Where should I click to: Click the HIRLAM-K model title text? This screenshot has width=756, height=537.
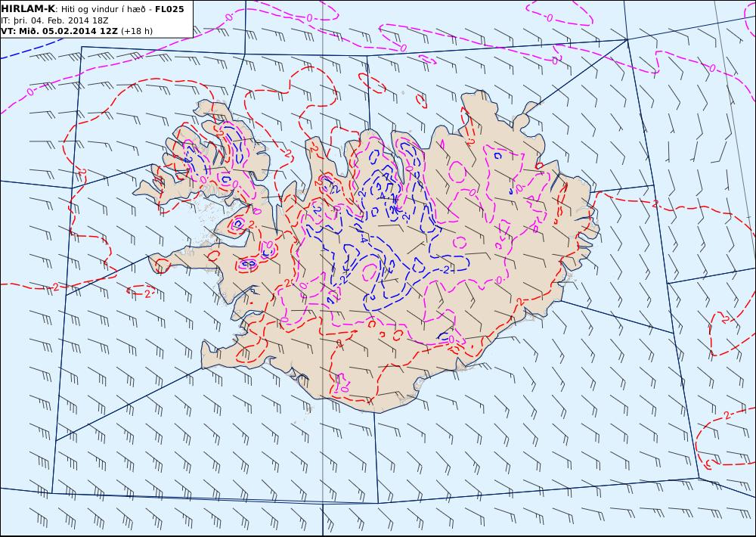(28, 9)
